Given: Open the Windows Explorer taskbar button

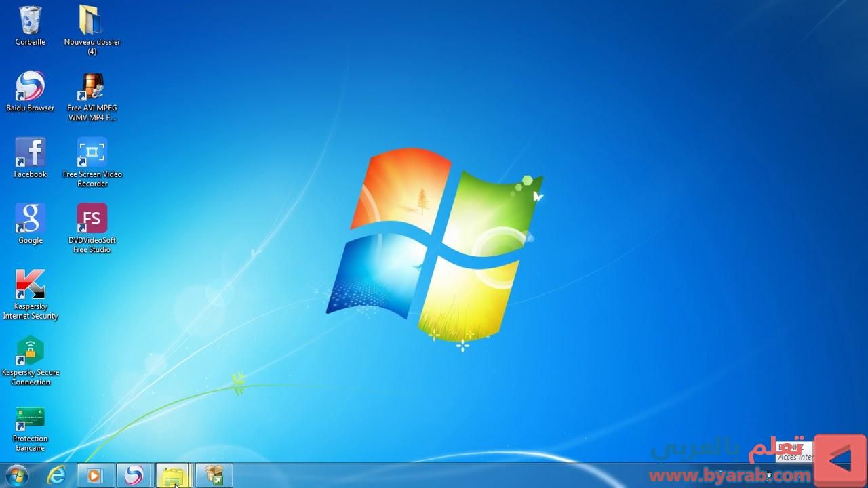Looking at the screenshot, I should pos(173,475).
